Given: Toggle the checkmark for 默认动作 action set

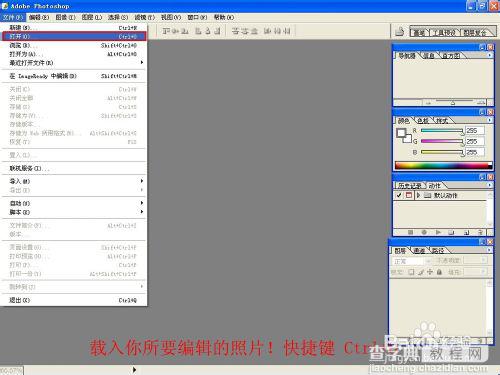Looking at the screenshot, I should (x=399, y=195).
